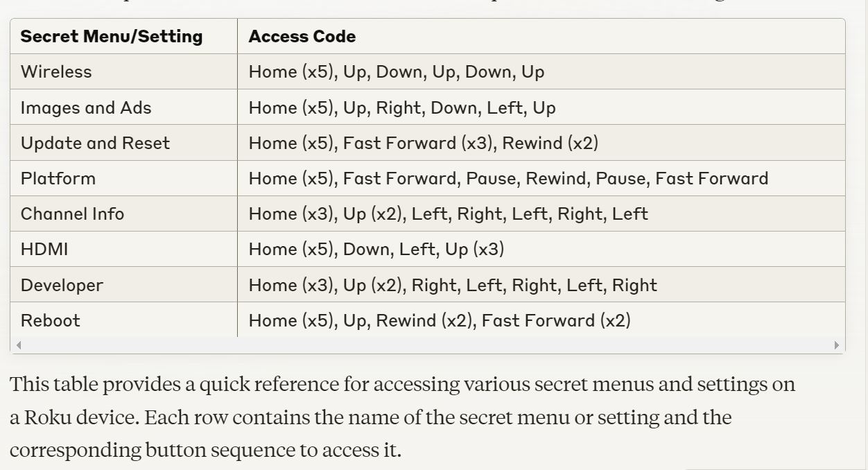Click the HDMI row label
The height and width of the screenshot is (470, 868).
(44, 250)
